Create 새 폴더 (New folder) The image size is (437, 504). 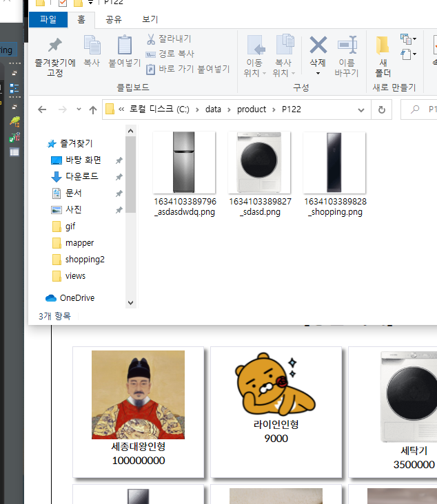(x=383, y=56)
